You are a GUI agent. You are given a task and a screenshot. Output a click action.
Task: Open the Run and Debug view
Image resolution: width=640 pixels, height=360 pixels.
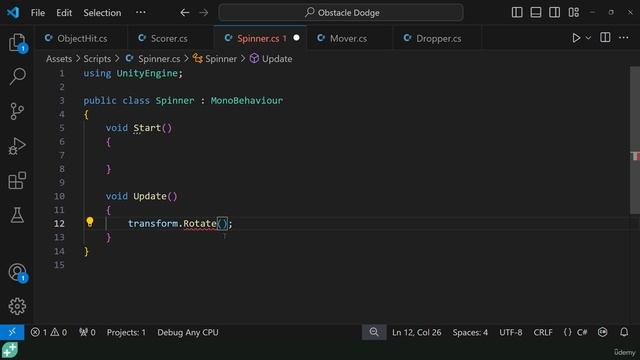pyautogui.click(x=17, y=146)
